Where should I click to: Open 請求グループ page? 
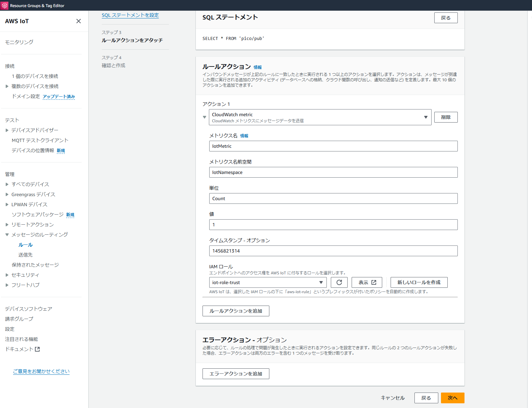(x=19, y=319)
